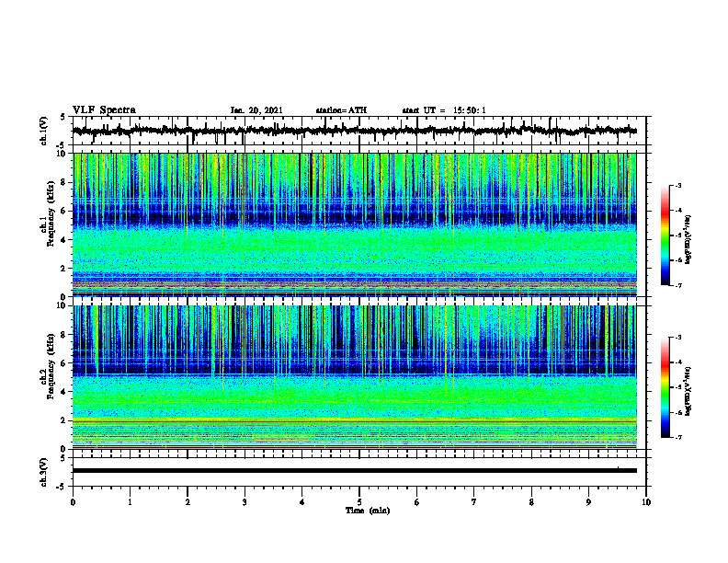Click the "Time (min)" x-axis label
The image size is (728, 563).
click(368, 511)
